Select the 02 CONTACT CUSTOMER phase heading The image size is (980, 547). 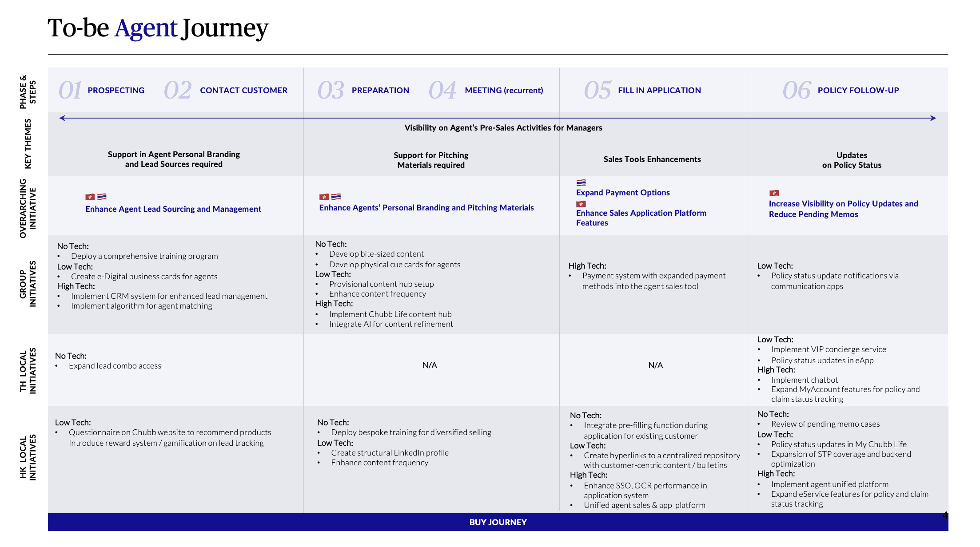(227, 90)
